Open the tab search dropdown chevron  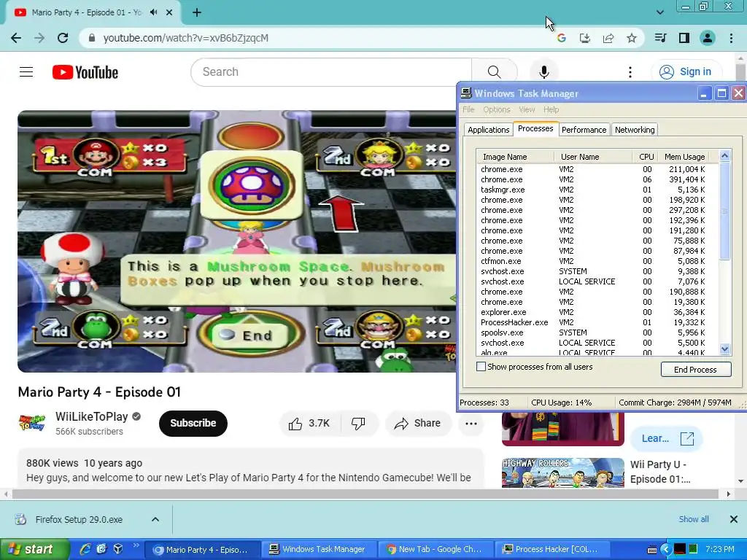659,12
